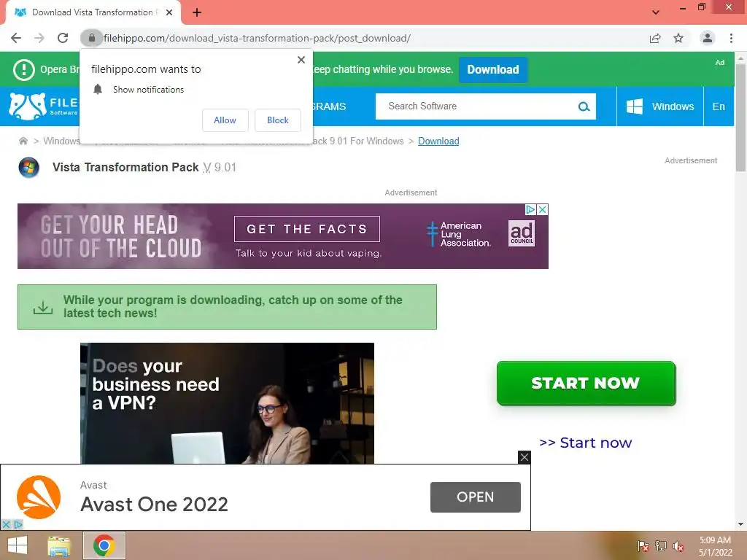The image size is (747, 560).
Task: Click the Avast OPEN button
Action: 476,497
